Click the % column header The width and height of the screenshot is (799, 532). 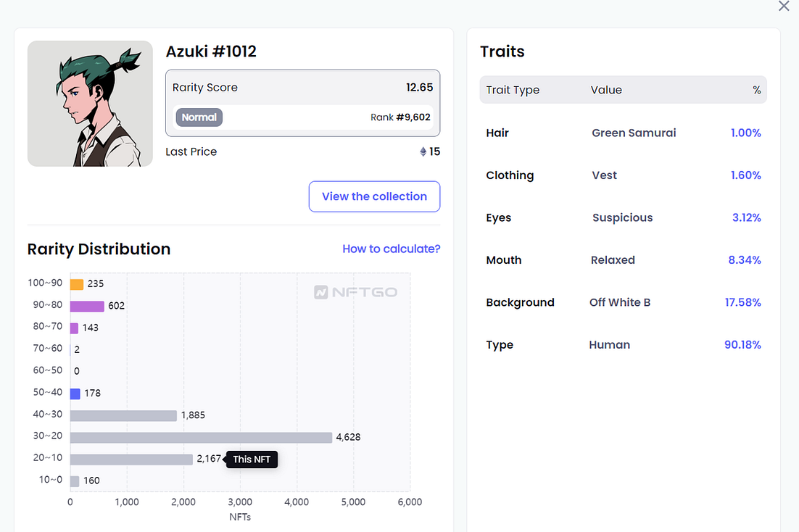click(x=757, y=90)
